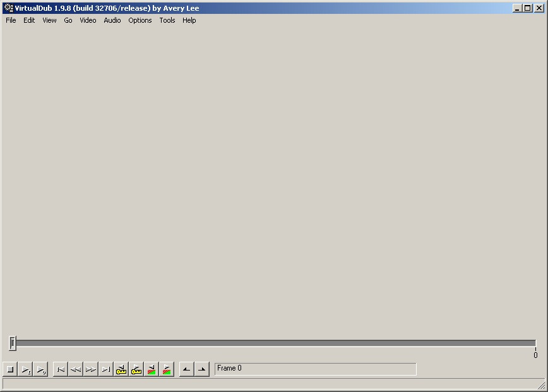Screen dimensions: 548x392
Task: Set the selection end mark-out
Action: tap(201, 369)
